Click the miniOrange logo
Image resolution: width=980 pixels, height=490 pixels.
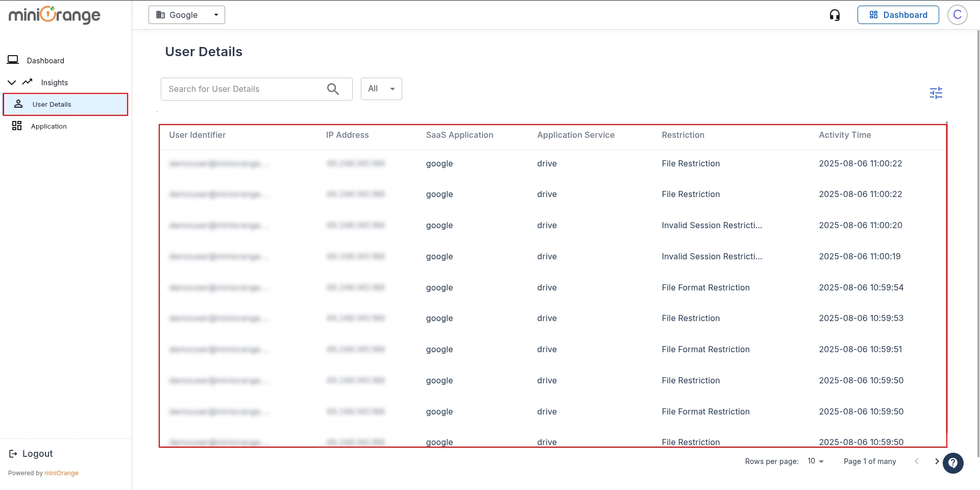(55, 15)
